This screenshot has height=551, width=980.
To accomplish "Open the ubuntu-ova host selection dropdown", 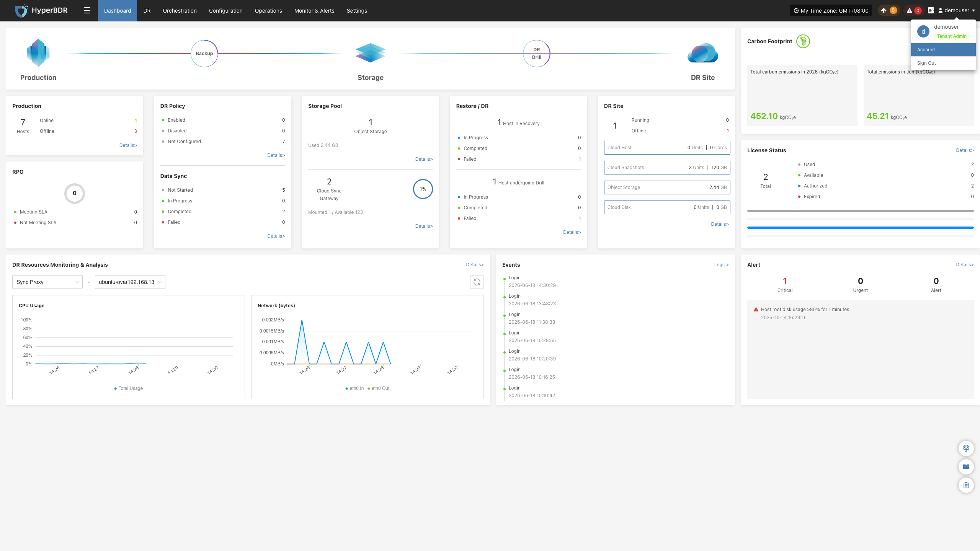I will pyautogui.click(x=130, y=282).
